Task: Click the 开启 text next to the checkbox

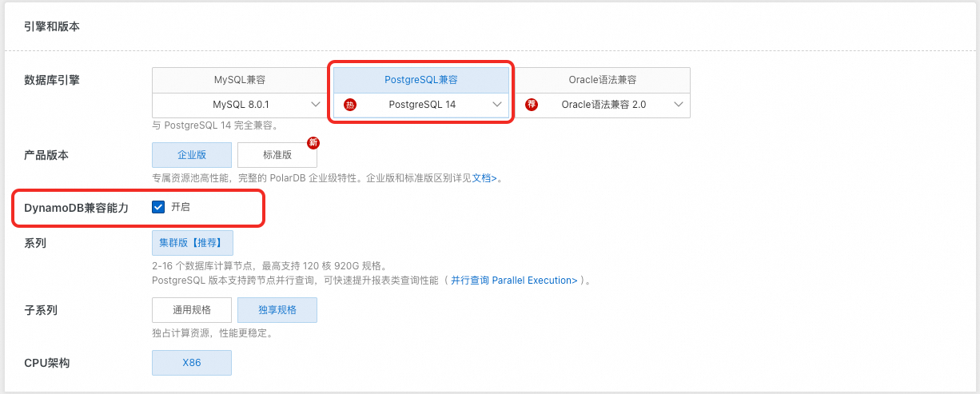Action: (181, 207)
